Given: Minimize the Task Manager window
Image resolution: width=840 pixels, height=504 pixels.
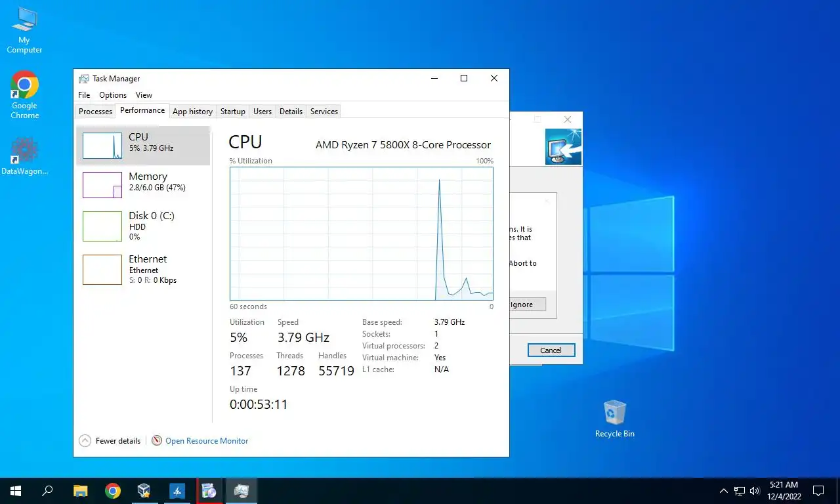Looking at the screenshot, I should coord(434,79).
